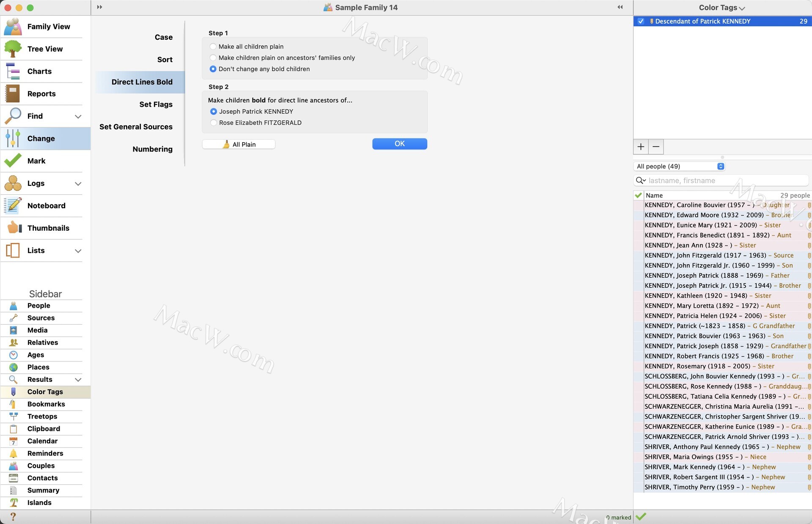Screen dimensions: 812x524
Task: Open the People sidebar icon
Action: 14,306
